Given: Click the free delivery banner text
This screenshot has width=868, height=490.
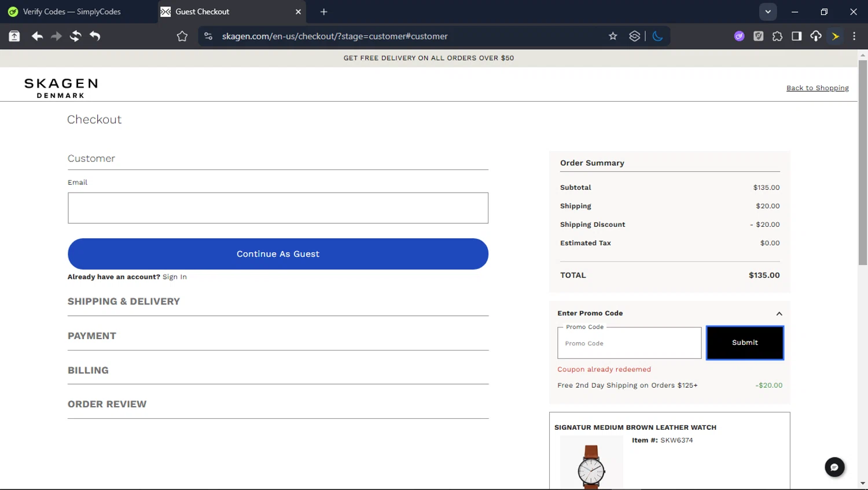Looking at the screenshot, I should 429,58.
